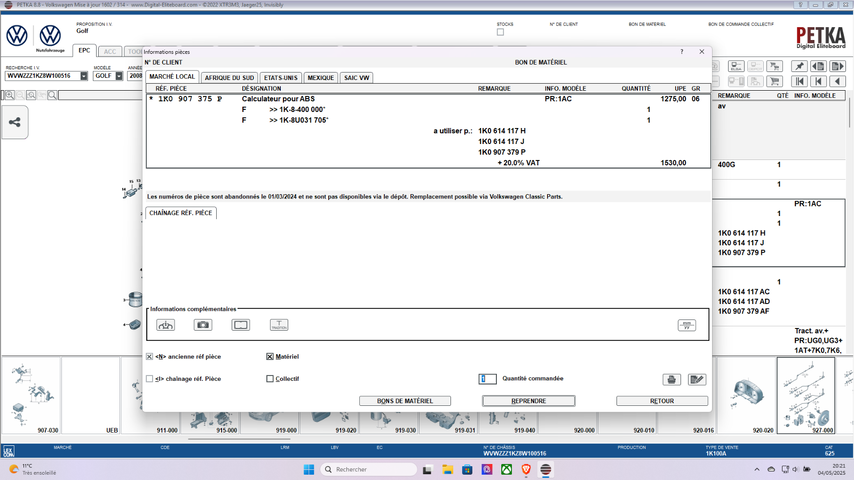Image resolution: width=854 pixels, height=480 pixels.
Task: Enable the <I> chaînage réf. Pièce checkbox
Action: (x=149, y=379)
